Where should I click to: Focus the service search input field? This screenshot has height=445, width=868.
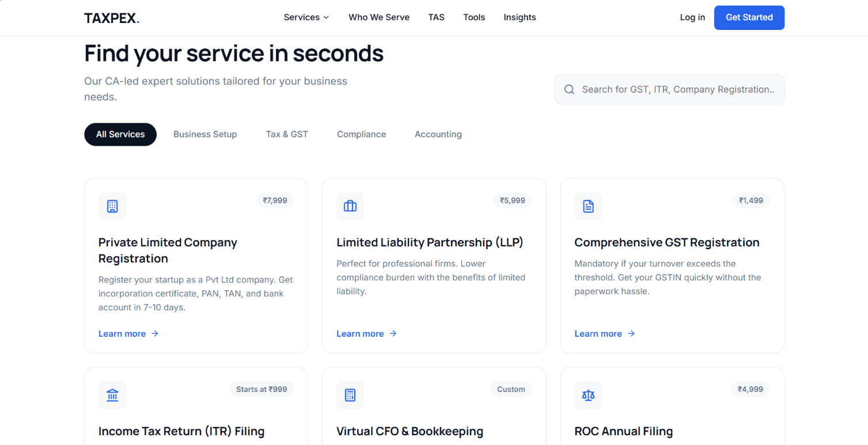669,89
